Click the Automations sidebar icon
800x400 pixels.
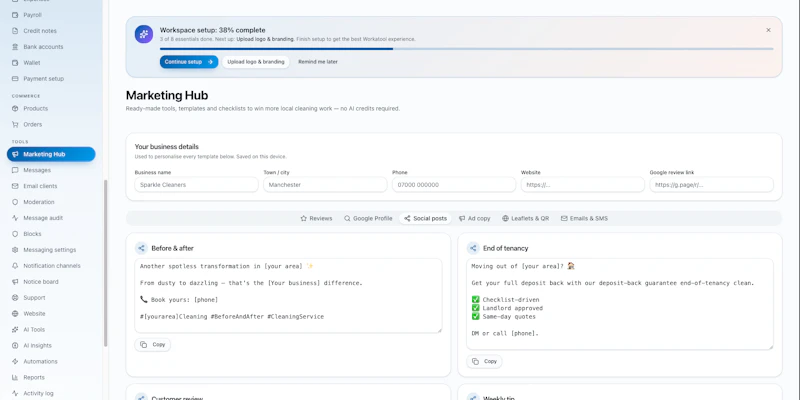(x=15, y=361)
